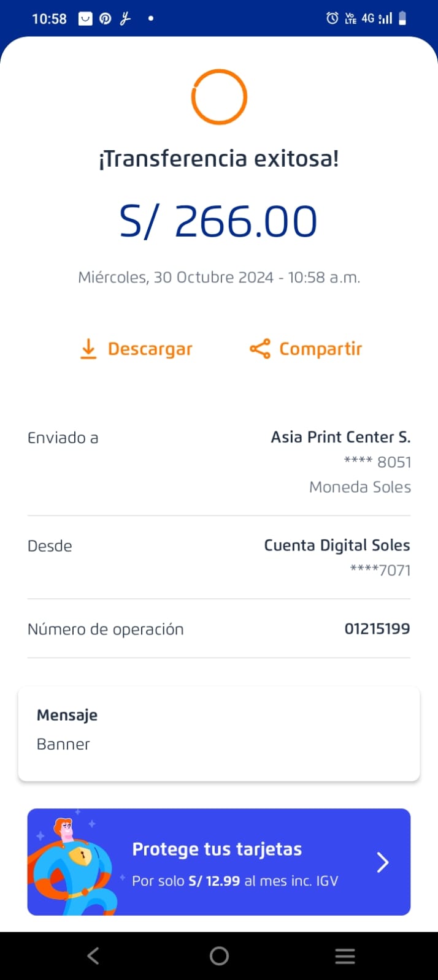Tap the alarm clock status icon
438x980 pixels.
click(332, 18)
